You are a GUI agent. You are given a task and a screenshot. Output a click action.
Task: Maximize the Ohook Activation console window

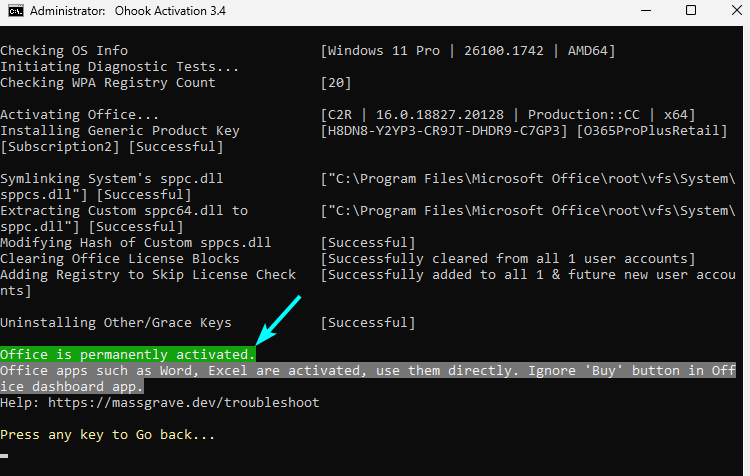click(x=691, y=10)
